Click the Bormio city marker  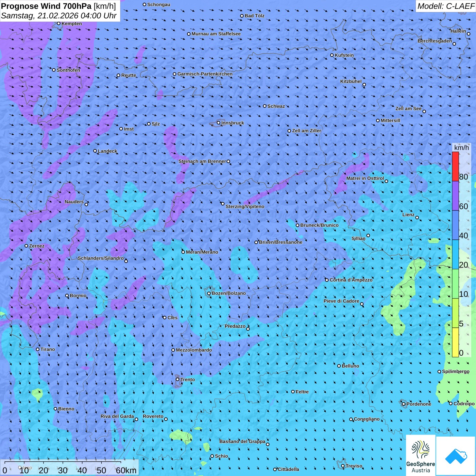point(67,295)
